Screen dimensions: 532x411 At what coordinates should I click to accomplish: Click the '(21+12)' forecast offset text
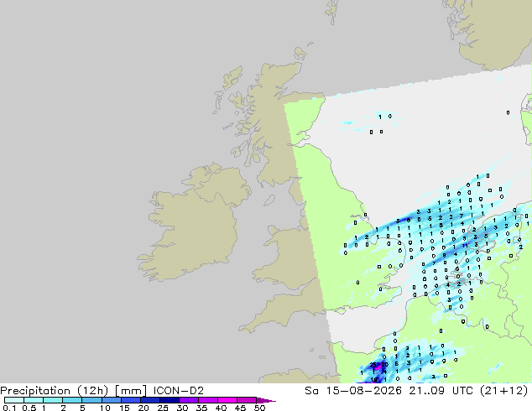[x=503, y=391]
